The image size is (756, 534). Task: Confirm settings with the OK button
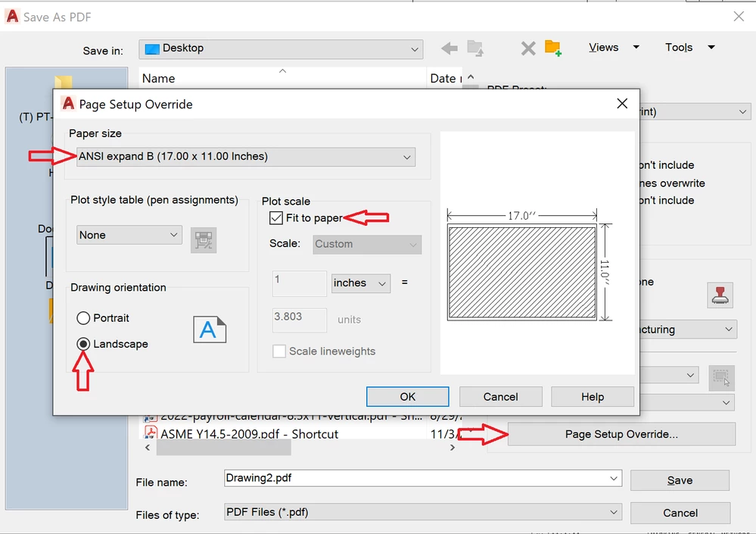click(x=407, y=396)
